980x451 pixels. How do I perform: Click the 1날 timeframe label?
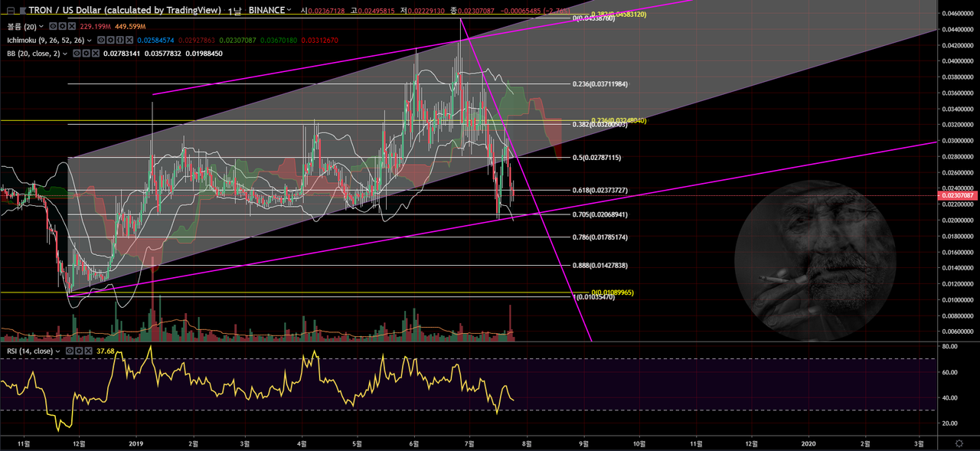point(234,11)
